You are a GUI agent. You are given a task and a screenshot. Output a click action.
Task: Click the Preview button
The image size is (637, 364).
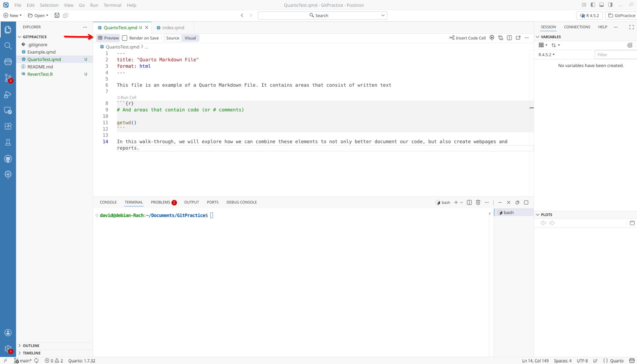pyautogui.click(x=108, y=38)
